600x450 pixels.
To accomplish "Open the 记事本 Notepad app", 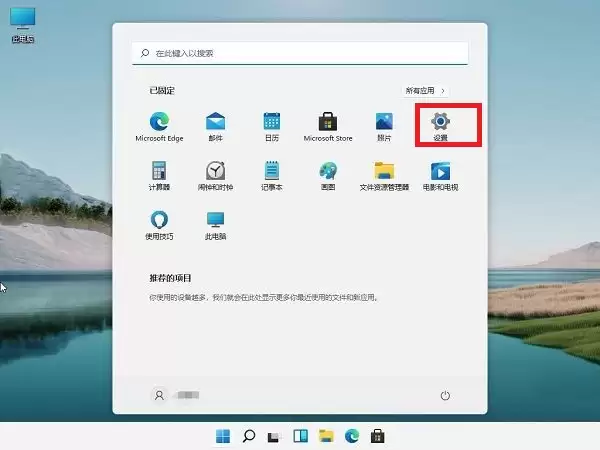I will point(272,176).
